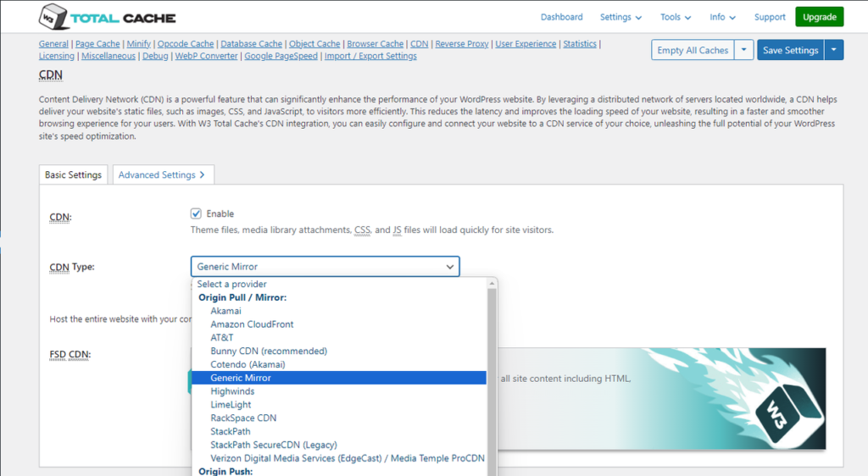Pick StackPath from the CDN list
This screenshot has height=476, width=868.
[231, 431]
